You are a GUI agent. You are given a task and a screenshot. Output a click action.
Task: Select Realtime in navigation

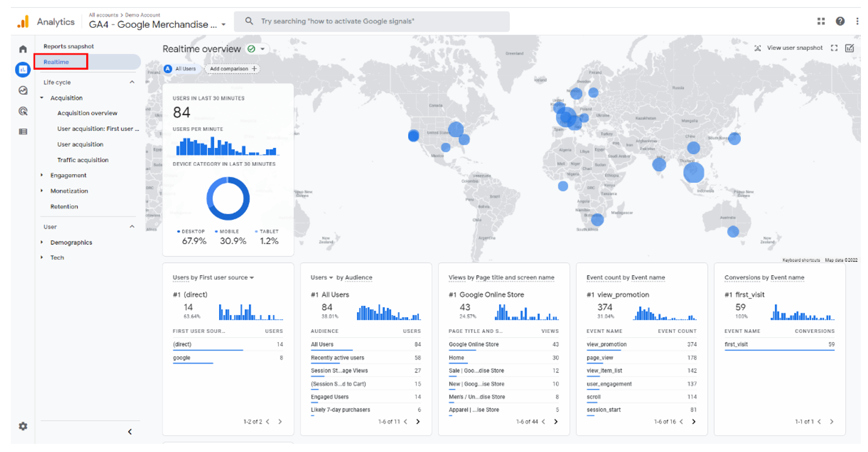(56, 62)
